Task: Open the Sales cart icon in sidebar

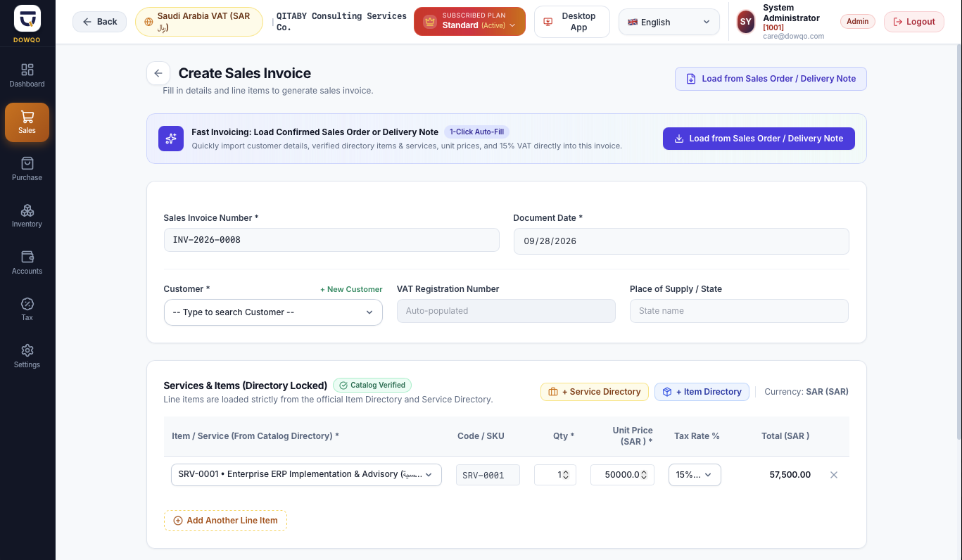Action: (27, 117)
